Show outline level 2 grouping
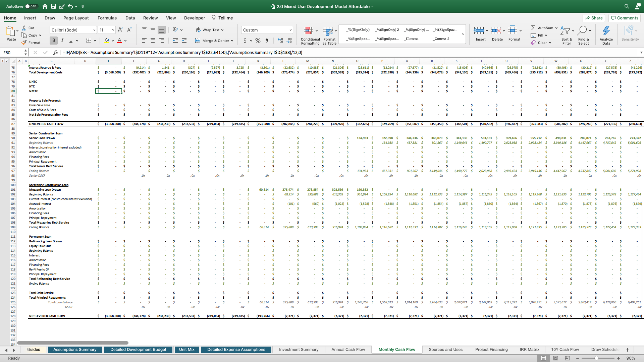 [x=6, y=61]
